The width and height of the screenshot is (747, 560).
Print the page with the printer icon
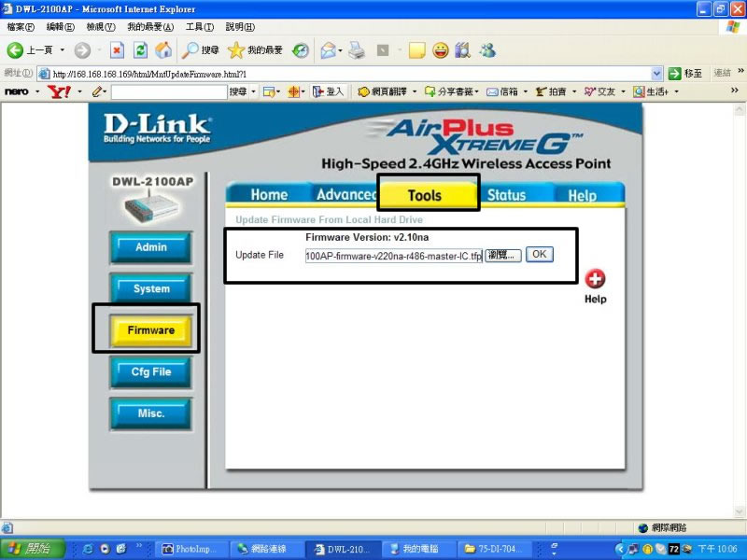pyautogui.click(x=357, y=50)
